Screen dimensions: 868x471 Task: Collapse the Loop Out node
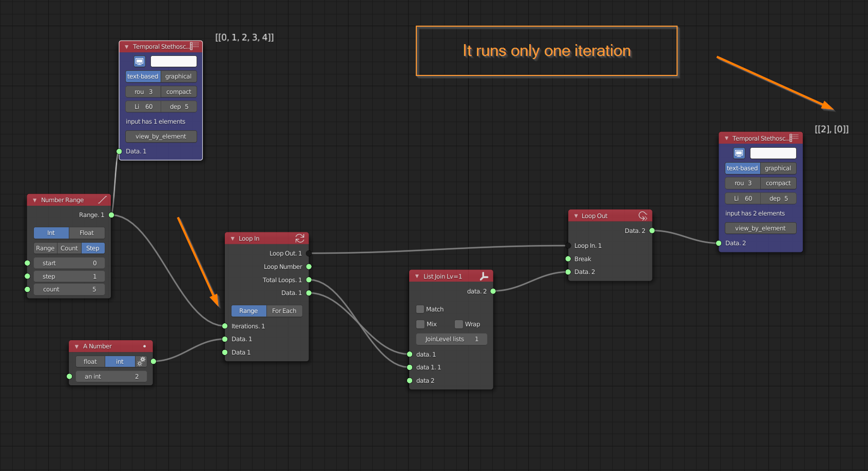pyautogui.click(x=576, y=216)
